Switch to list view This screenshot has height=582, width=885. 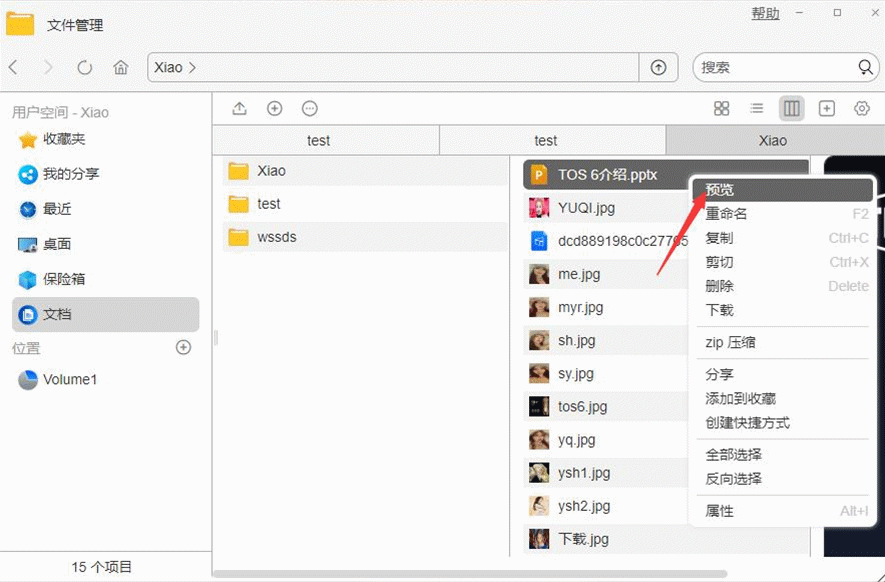click(x=756, y=108)
